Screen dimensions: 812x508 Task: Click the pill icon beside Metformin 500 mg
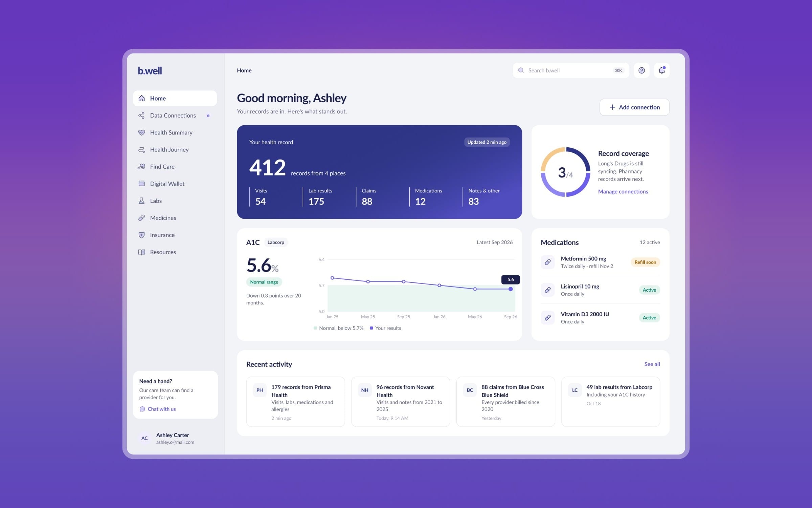pyautogui.click(x=548, y=262)
